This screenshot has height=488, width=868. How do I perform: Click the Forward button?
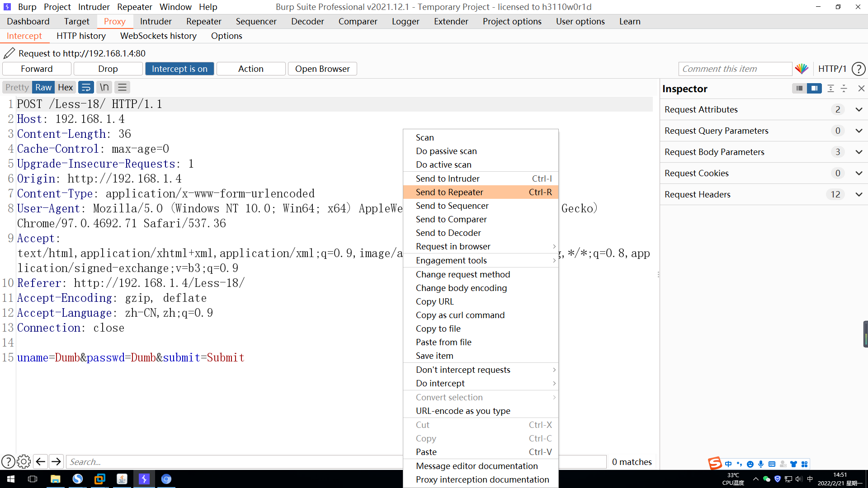tap(37, 69)
